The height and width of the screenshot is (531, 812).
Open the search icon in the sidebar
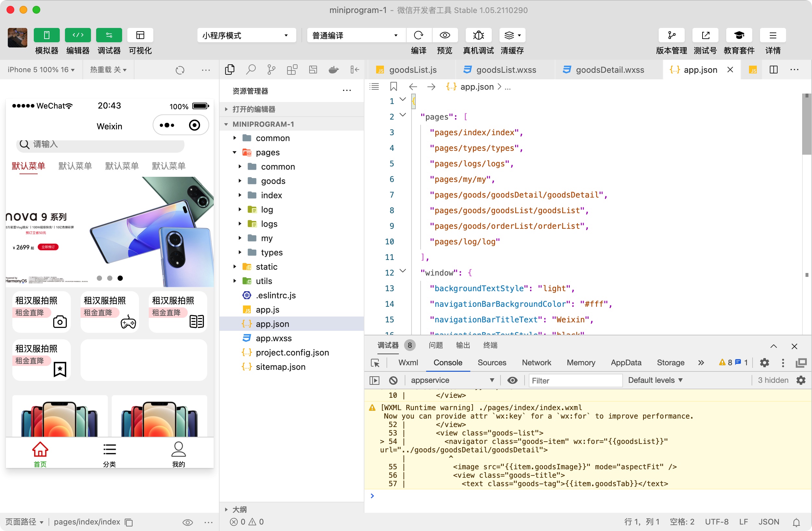pyautogui.click(x=251, y=70)
